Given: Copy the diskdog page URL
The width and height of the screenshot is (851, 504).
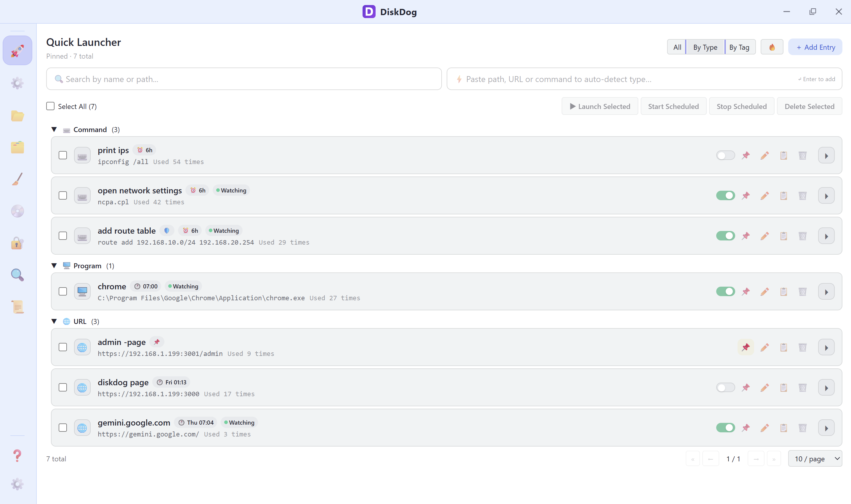Looking at the screenshot, I should point(784,388).
